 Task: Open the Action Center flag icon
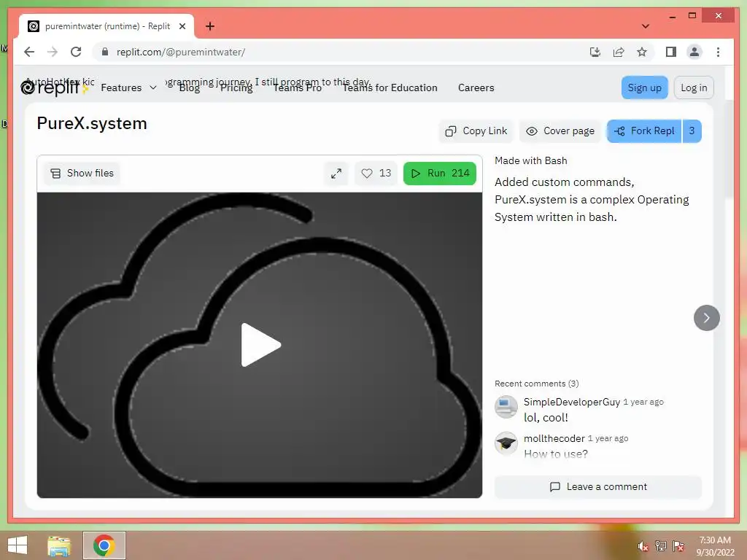point(678,545)
